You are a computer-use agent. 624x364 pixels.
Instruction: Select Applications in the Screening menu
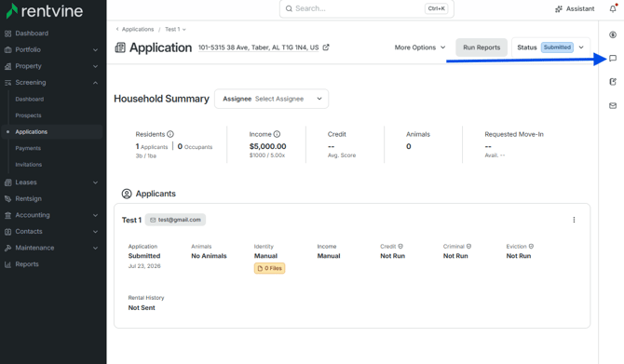click(32, 131)
